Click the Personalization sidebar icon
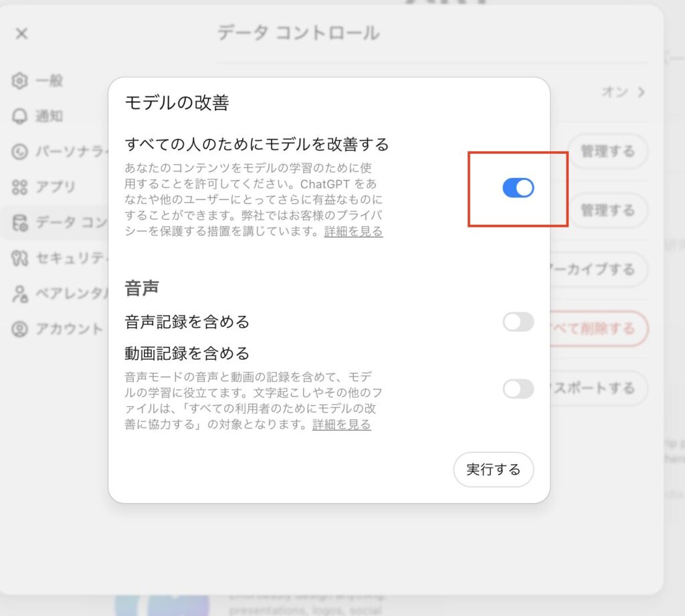685x616 pixels. (x=20, y=151)
